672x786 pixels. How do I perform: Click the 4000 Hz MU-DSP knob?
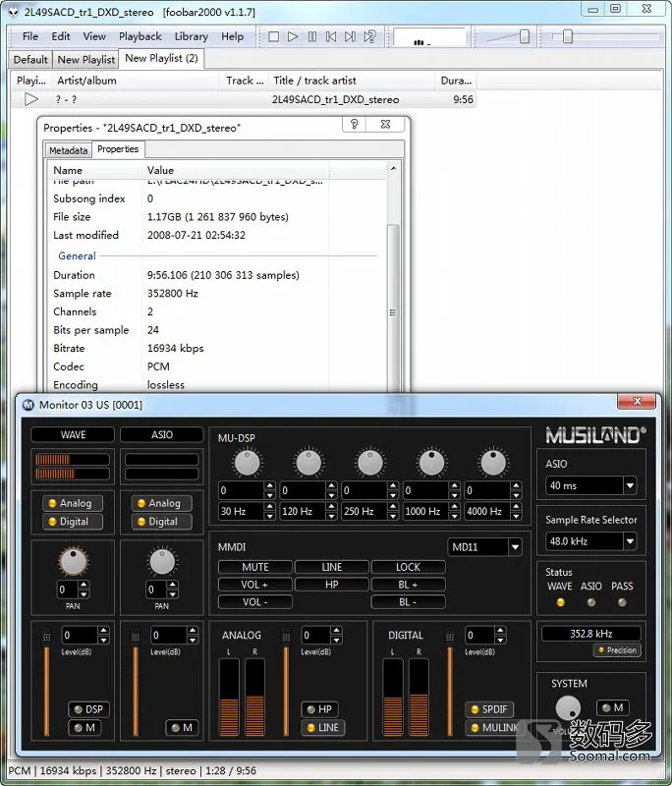(493, 462)
